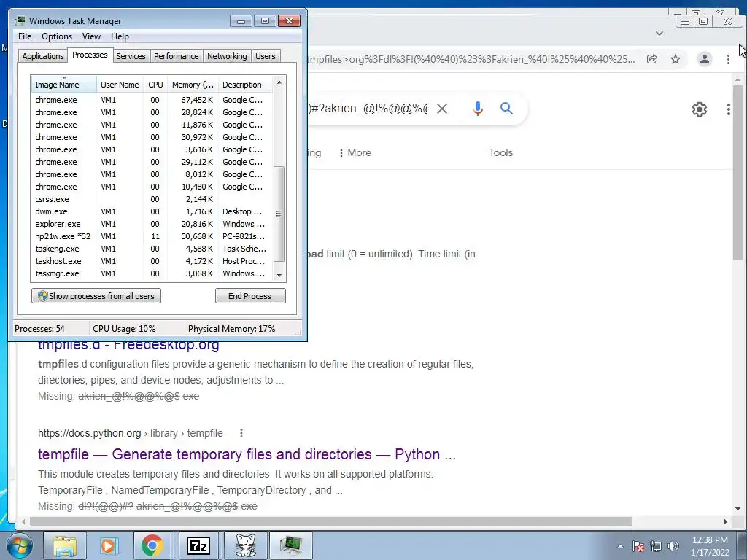Switch to the Services tab
The width and height of the screenshot is (747, 560).
coord(131,56)
